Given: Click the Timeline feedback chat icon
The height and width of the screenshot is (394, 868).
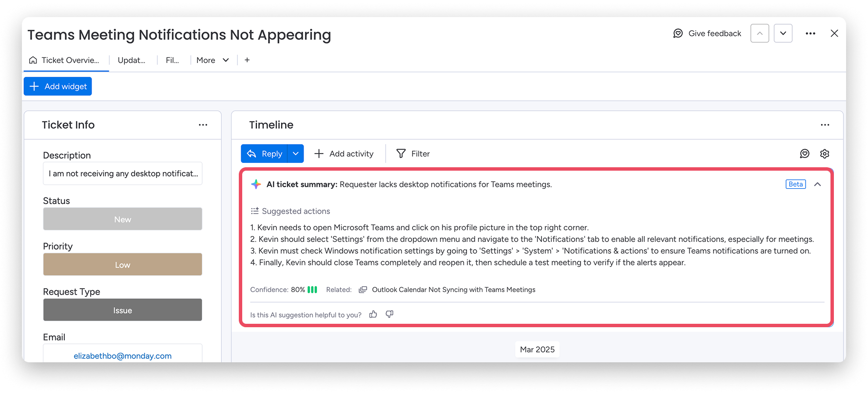Looking at the screenshot, I should point(805,154).
